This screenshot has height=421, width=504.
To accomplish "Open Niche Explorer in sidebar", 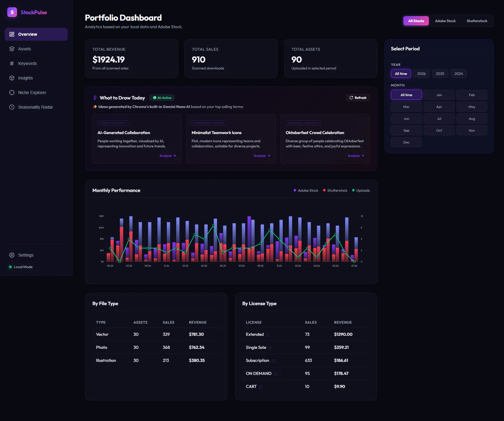I will point(36,93).
